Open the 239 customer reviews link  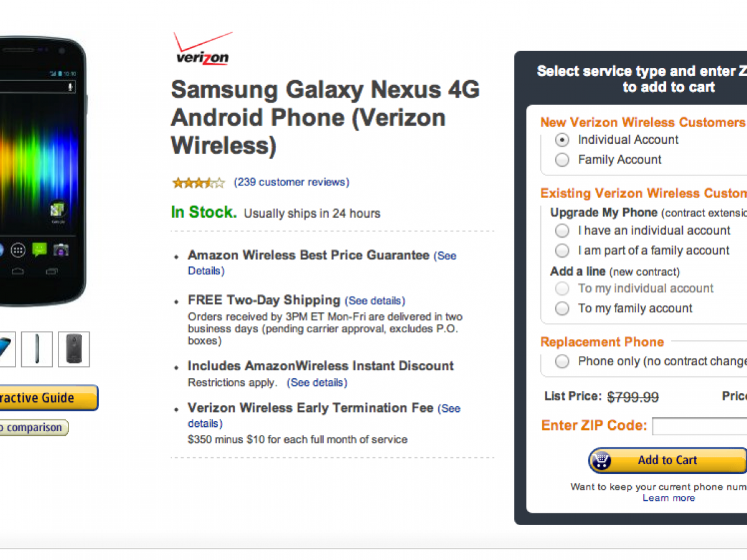pyautogui.click(x=291, y=182)
